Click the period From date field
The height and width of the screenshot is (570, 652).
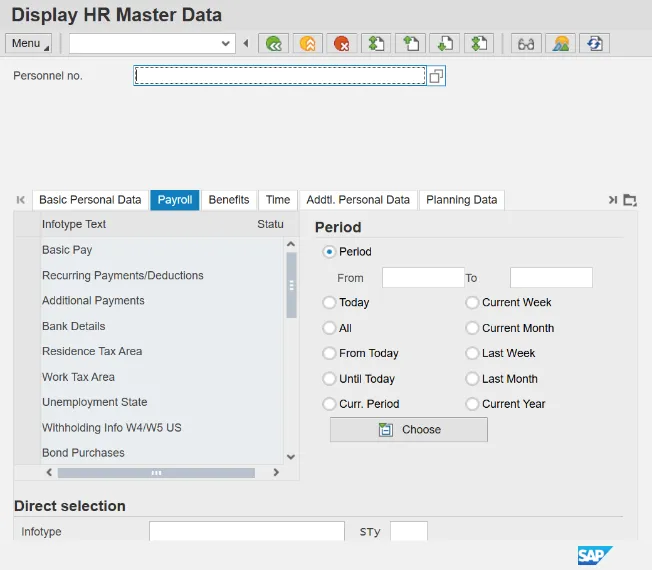tap(422, 278)
